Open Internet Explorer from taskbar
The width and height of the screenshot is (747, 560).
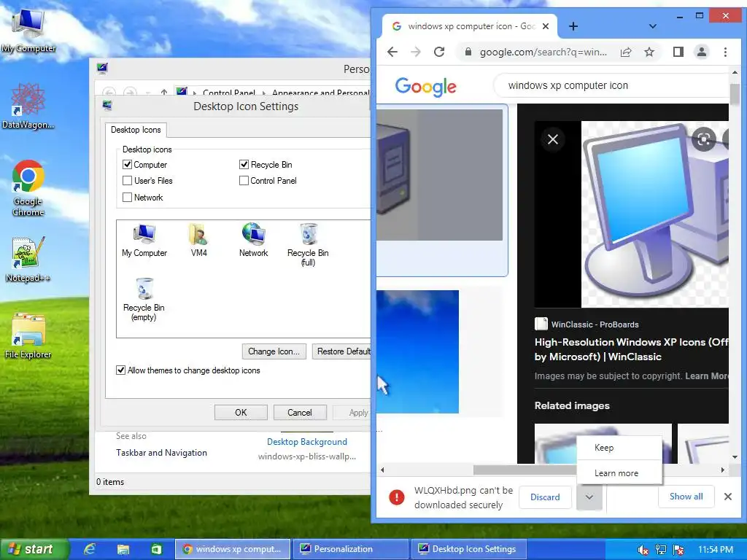90,549
